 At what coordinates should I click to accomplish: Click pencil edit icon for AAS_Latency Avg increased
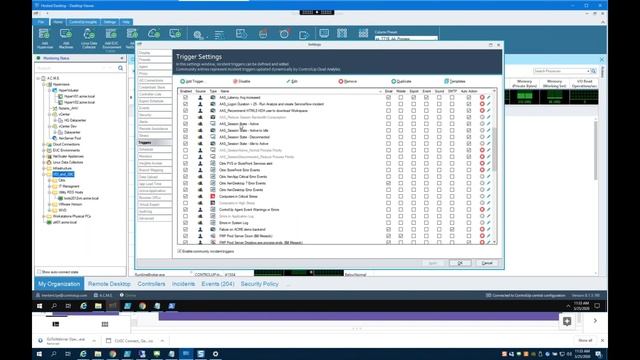tap(489, 98)
